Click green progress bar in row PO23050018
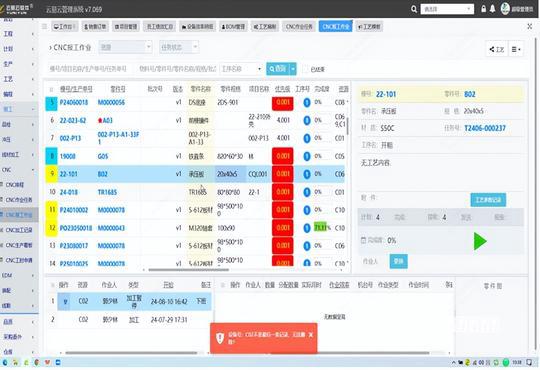 point(320,228)
